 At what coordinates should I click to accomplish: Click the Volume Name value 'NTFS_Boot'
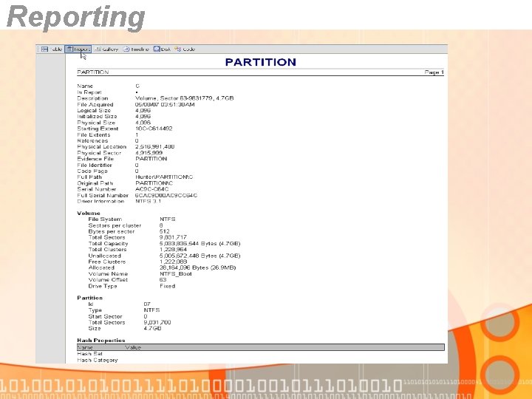coord(176,274)
